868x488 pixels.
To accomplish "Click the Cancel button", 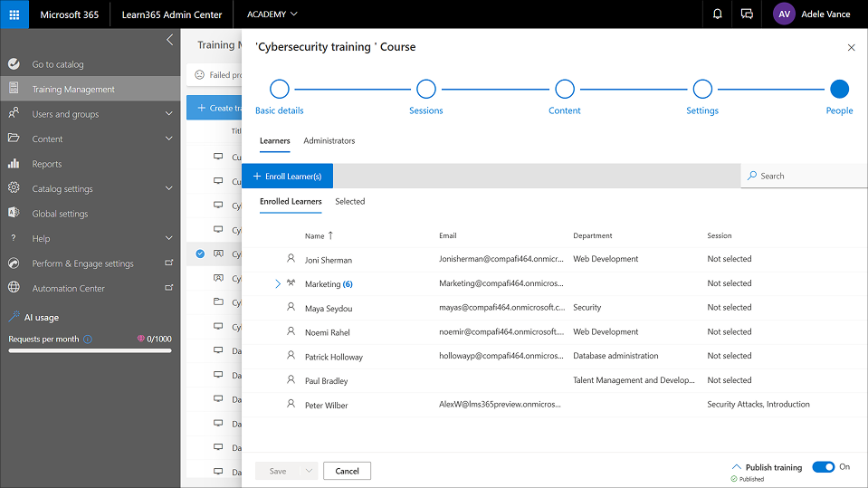I will point(347,471).
